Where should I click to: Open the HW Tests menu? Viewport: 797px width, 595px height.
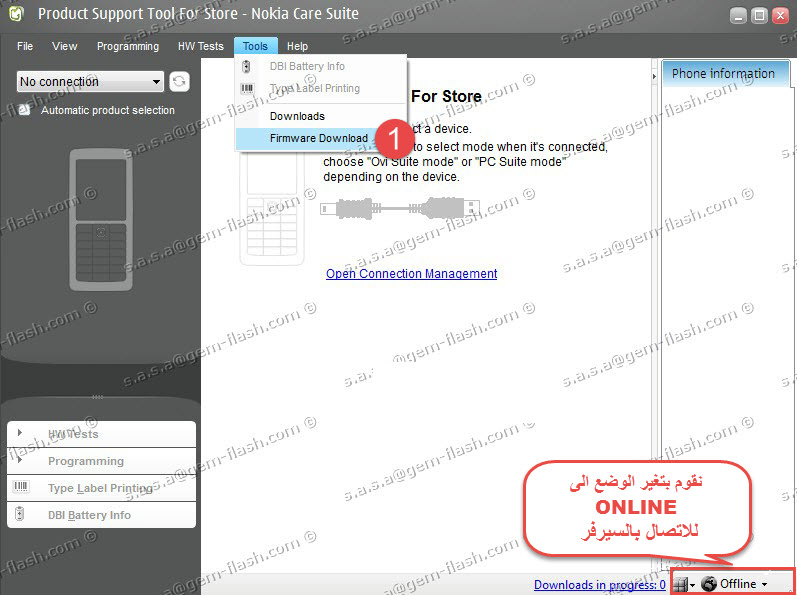(x=201, y=46)
